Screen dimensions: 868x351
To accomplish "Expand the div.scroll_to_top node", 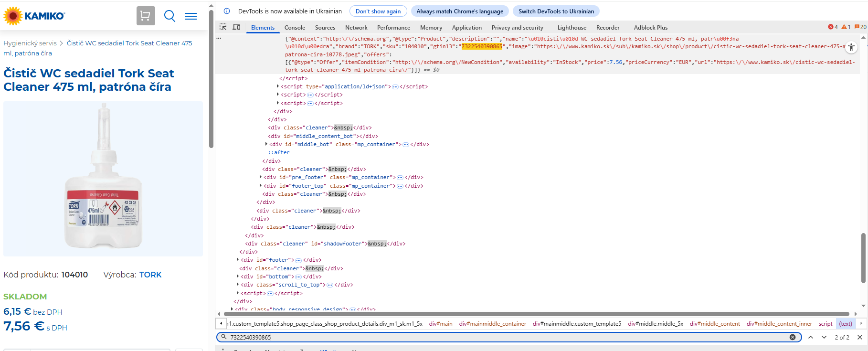I will point(238,285).
